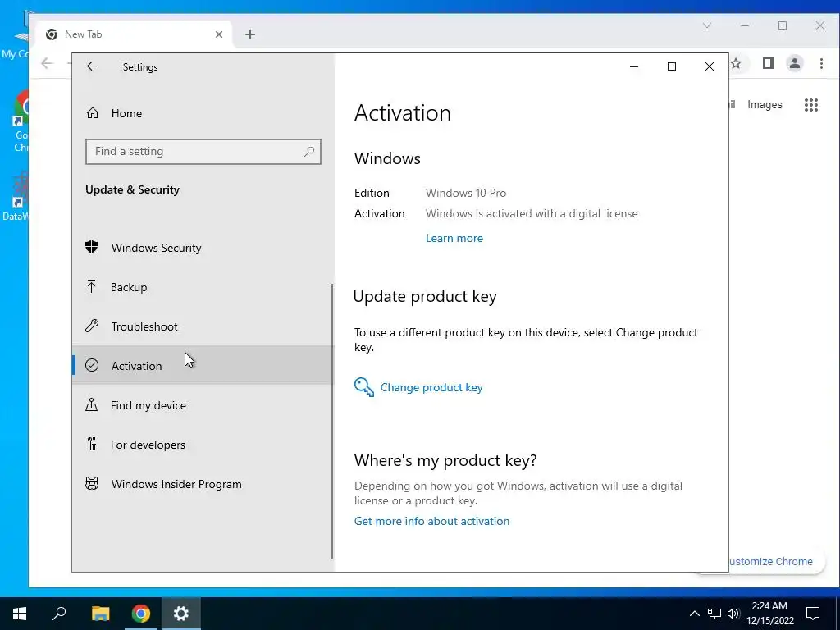Maximize the Settings window
The height and width of the screenshot is (630, 840).
(x=671, y=66)
